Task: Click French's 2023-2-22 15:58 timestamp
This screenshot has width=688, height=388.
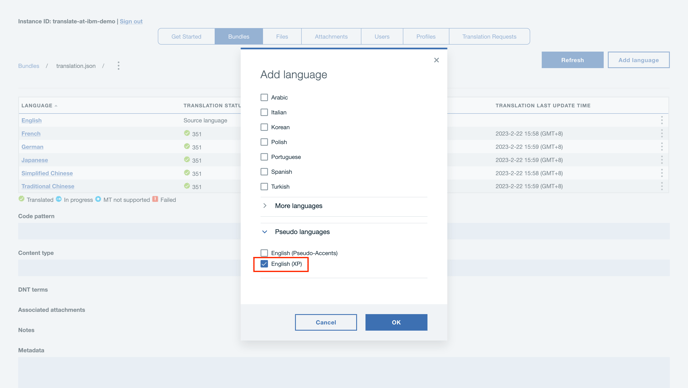Action: click(x=529, y=133)
